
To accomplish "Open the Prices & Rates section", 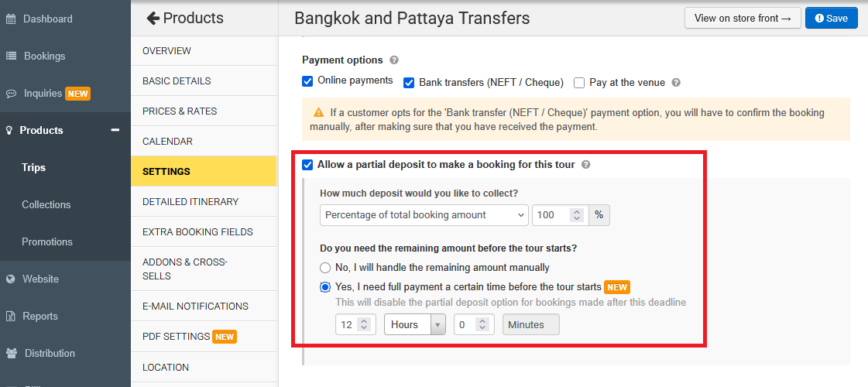I will pyautogui.click(x=180, y=111).
